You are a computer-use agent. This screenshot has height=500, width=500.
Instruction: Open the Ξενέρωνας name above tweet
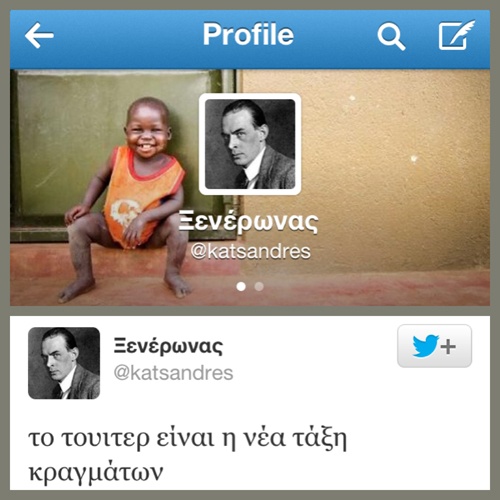coord(168,346)
